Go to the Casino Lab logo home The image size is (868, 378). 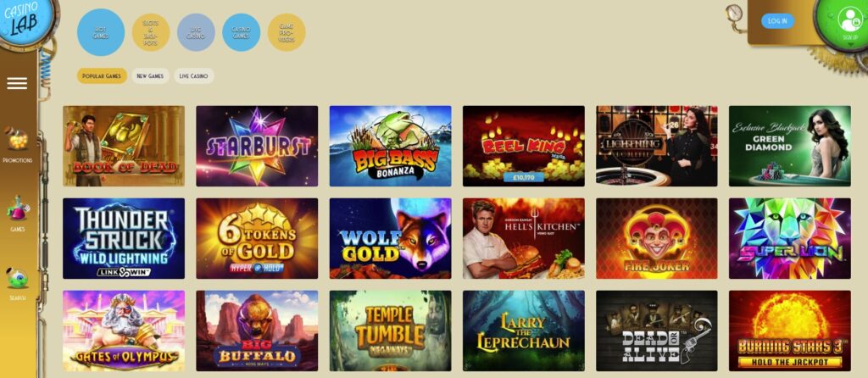[25, 19]
